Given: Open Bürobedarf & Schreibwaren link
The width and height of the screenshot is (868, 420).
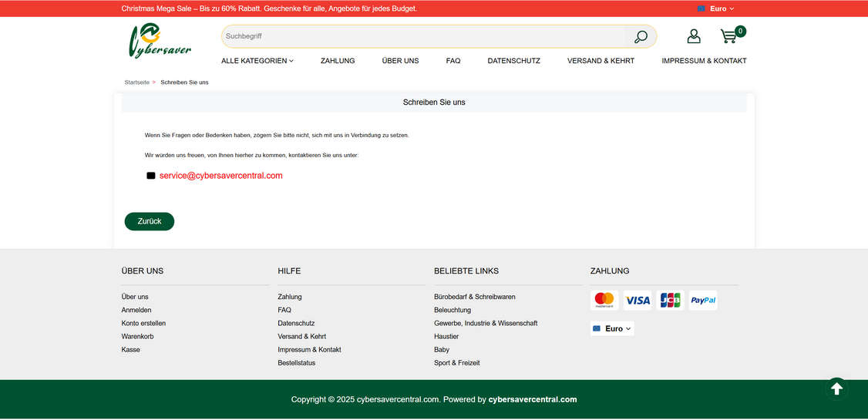Looking at the screenshot, I should tap(475, 297).
